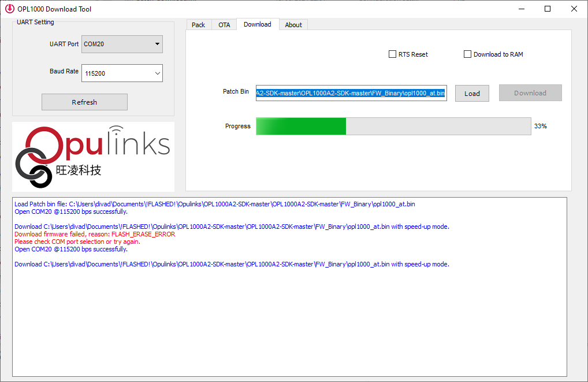Image resolution: width=588 pixels, height=382 pixels.
Task: Select the Download tab
Action: point(258,24)
